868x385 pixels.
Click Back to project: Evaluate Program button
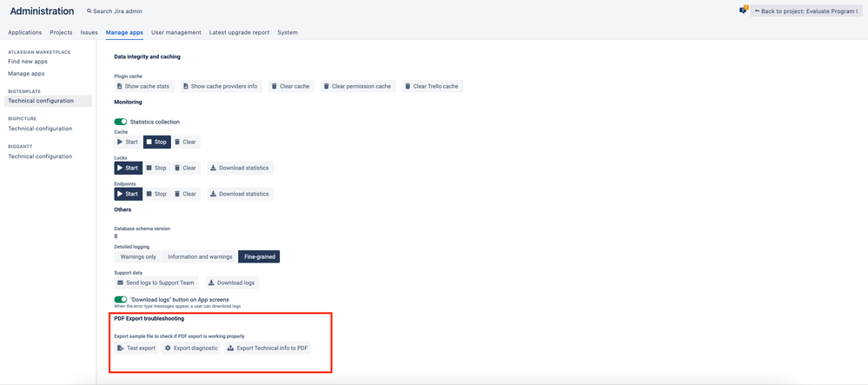[806, 11]
